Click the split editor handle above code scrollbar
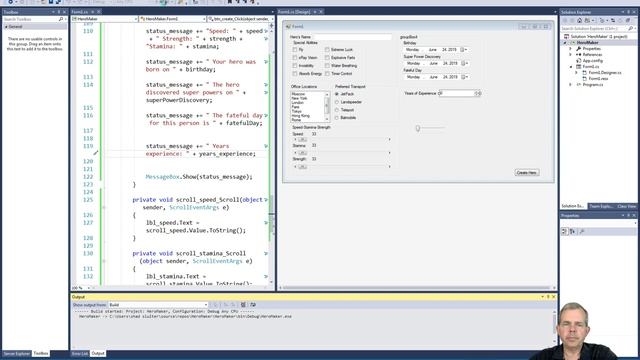 click(x=271, y=26)
